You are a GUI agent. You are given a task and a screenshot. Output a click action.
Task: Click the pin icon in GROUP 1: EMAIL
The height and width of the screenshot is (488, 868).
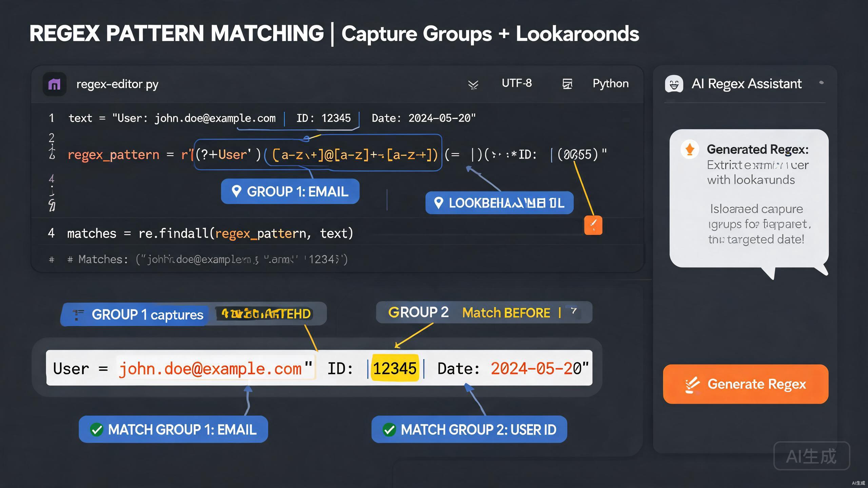click(x=236, y=191)
